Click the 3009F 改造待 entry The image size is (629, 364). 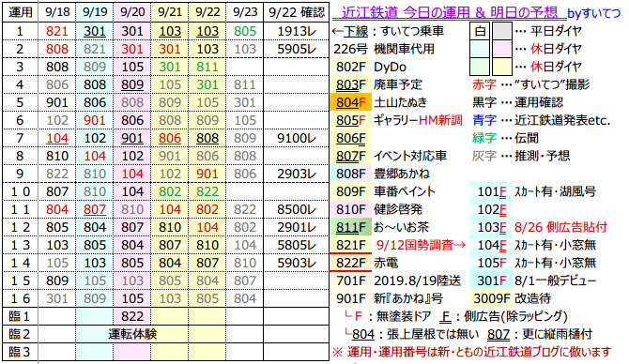coord(513,298)
